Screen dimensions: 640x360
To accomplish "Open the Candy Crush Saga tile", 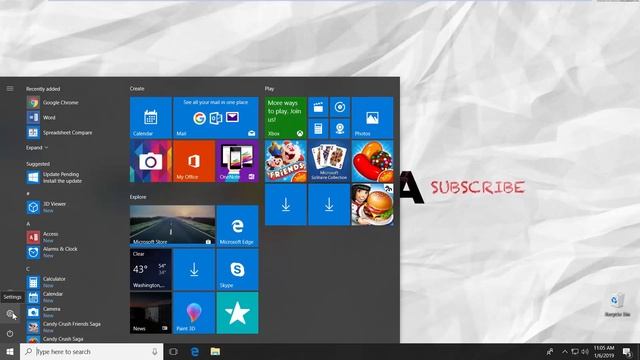I will (372, 161).
